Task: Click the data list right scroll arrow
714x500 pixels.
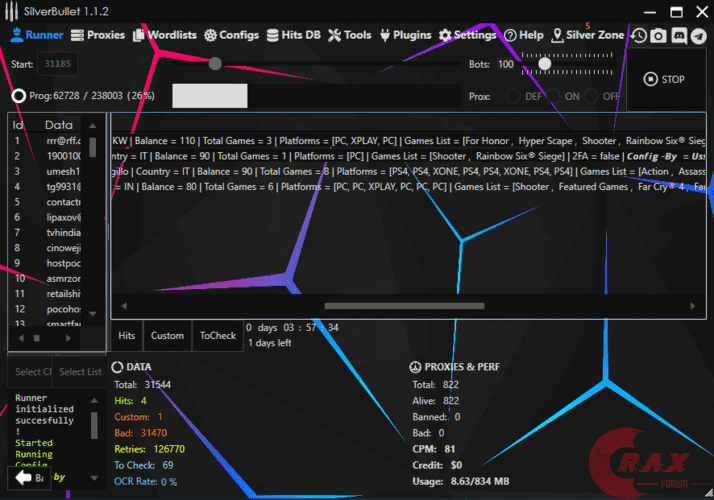Action: click(x=68, y=338)
